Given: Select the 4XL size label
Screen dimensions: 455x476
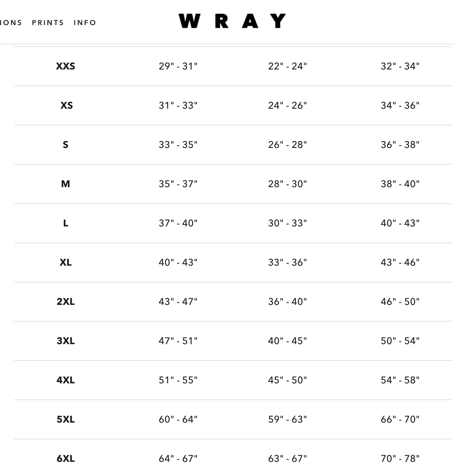Looking at the screenshot, I should coord(66,380).
